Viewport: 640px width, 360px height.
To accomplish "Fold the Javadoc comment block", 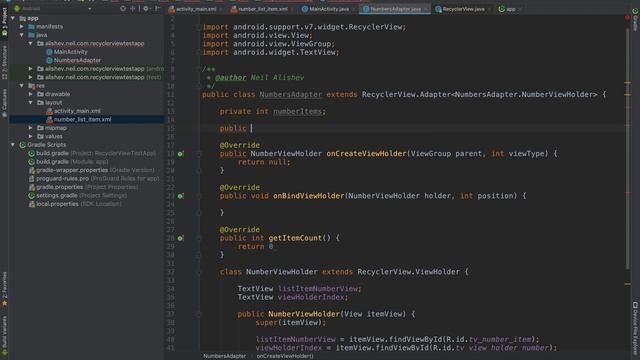I will (x=199, y=69).
